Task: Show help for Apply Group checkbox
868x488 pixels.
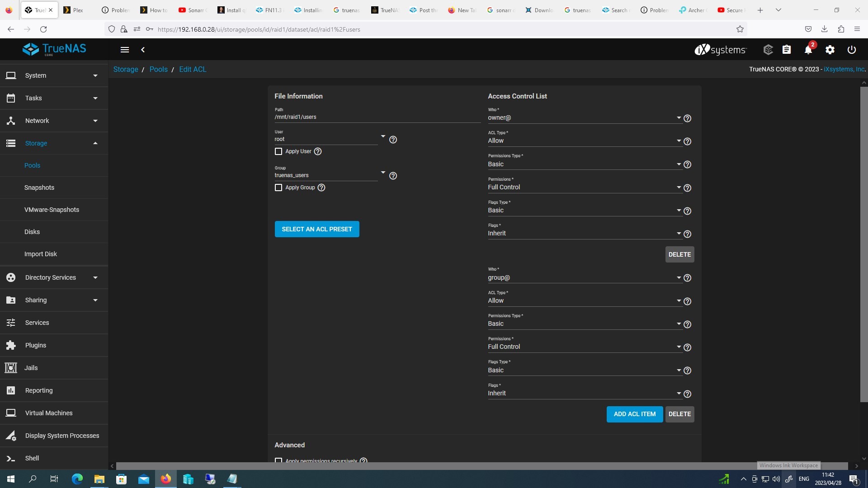Action: (x=321, y=188)
